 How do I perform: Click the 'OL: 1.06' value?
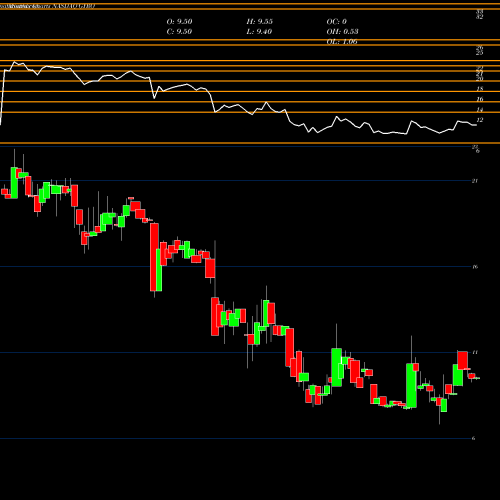342,42
